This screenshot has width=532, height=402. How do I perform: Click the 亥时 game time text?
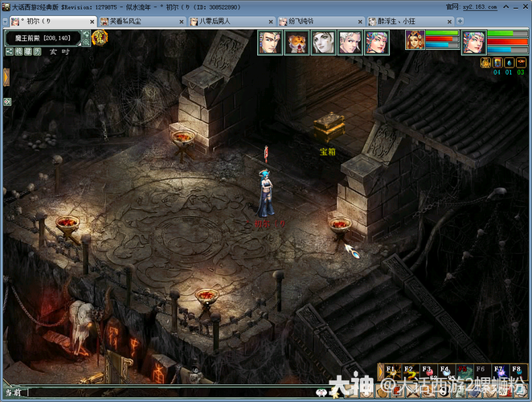coord(59,51)
